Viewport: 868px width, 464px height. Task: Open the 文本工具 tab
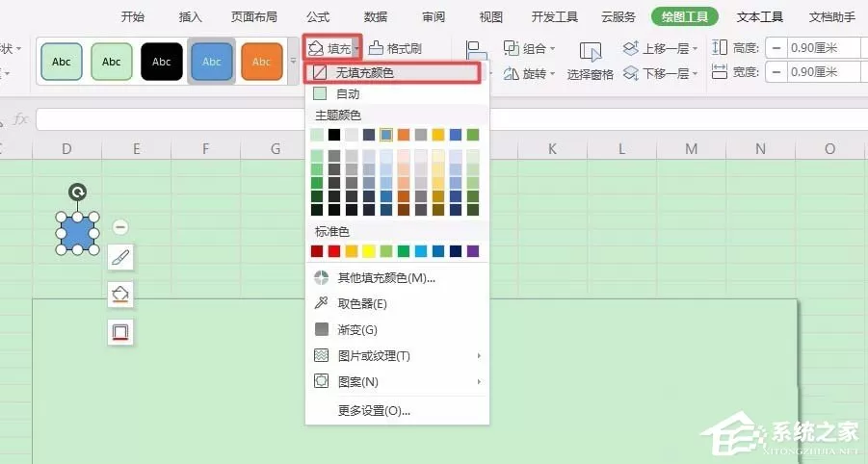tap(760, 16)
